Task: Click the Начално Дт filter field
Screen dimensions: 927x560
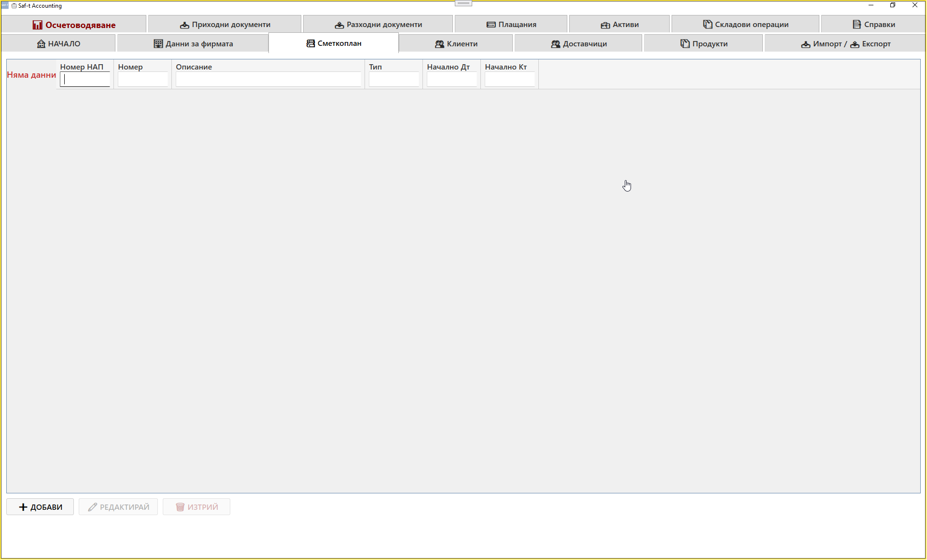Action: tap(452, 79)
